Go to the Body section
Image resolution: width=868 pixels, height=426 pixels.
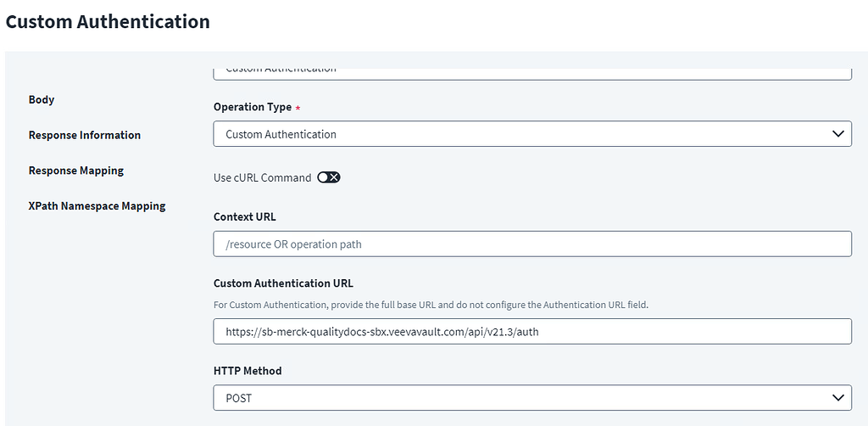coord(42,99)
